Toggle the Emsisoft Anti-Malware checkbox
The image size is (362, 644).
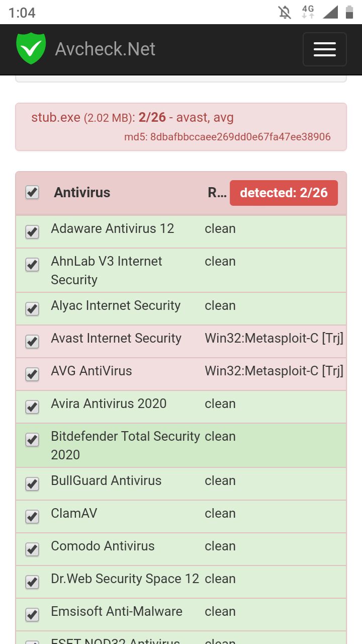(32, 614)
